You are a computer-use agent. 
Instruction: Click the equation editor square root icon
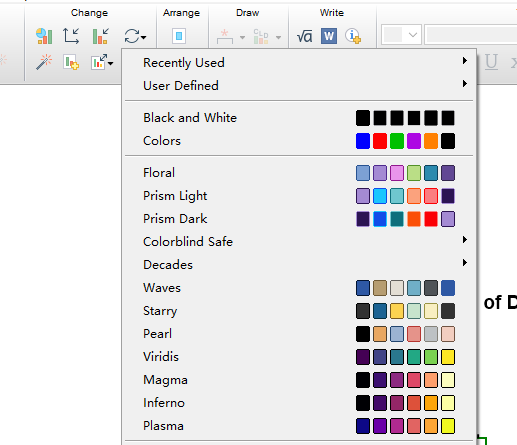point(304,36)
